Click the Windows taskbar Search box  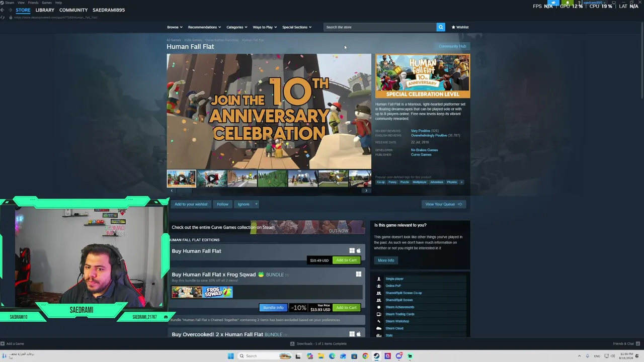[x=265, y=356]
